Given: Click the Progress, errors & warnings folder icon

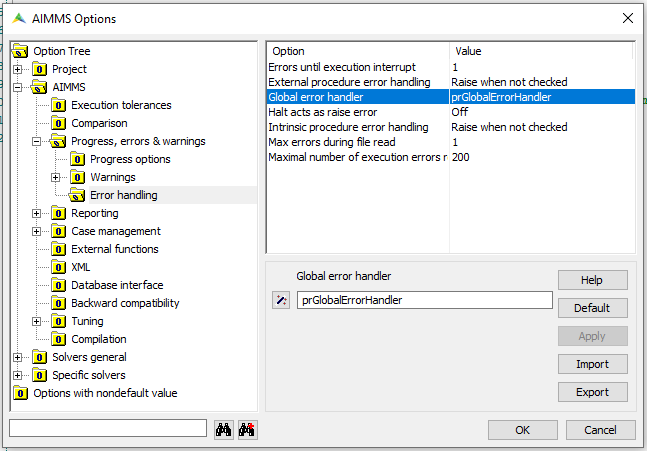Looking at the screenshot, I should (58, 142).
